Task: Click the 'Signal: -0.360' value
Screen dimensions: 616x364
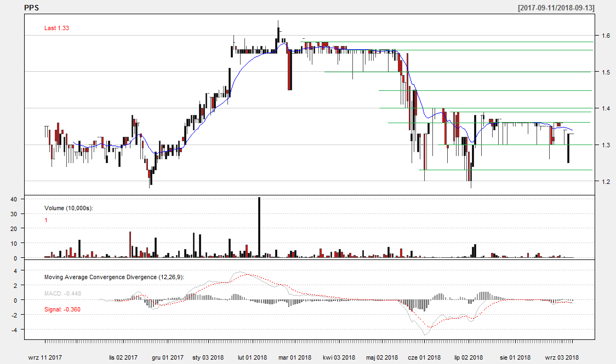Action: pyautogui.click(x=62, y=309)
